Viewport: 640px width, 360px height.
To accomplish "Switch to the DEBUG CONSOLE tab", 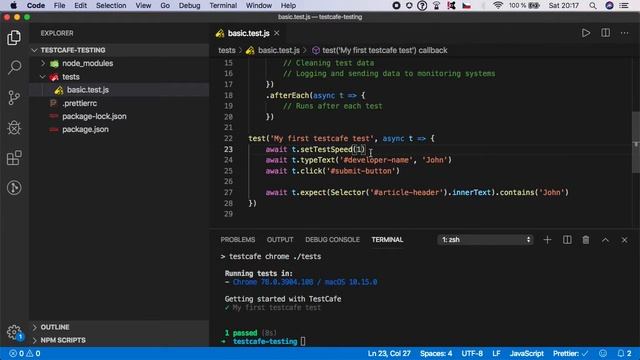I will (332, 240).
